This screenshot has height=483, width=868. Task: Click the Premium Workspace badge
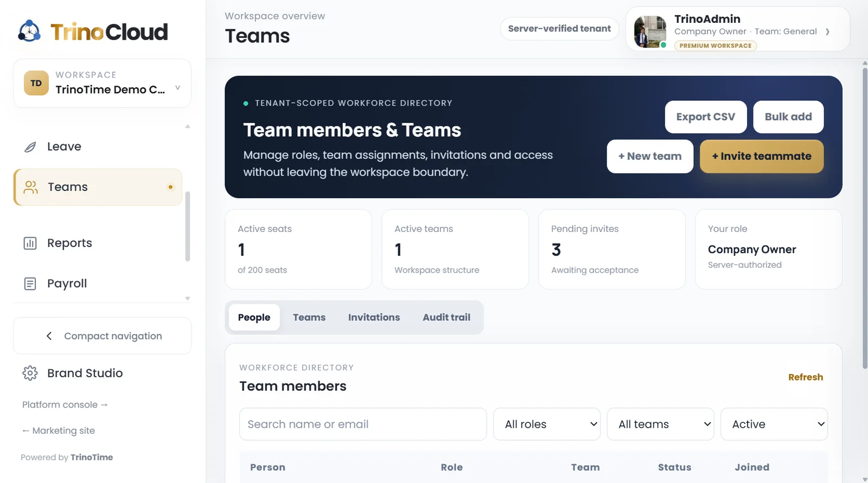click(716, 46)
